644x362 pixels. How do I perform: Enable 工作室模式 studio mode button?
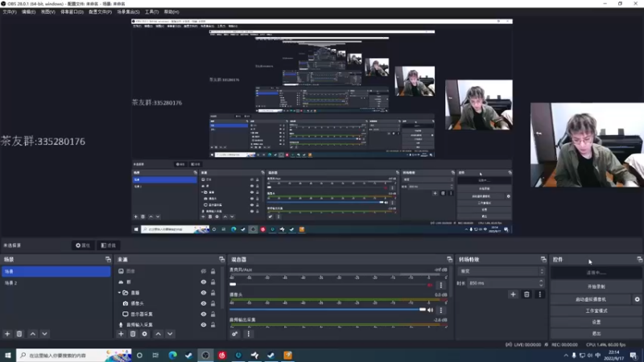click(596, 311)
